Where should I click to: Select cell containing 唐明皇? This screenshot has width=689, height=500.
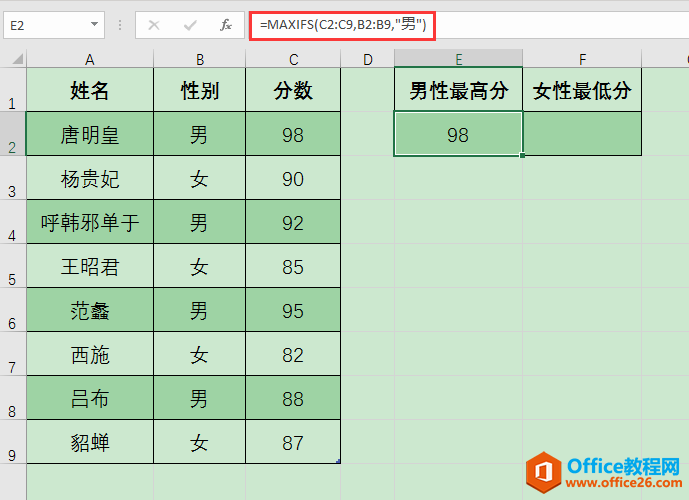[x=90, y=134]
